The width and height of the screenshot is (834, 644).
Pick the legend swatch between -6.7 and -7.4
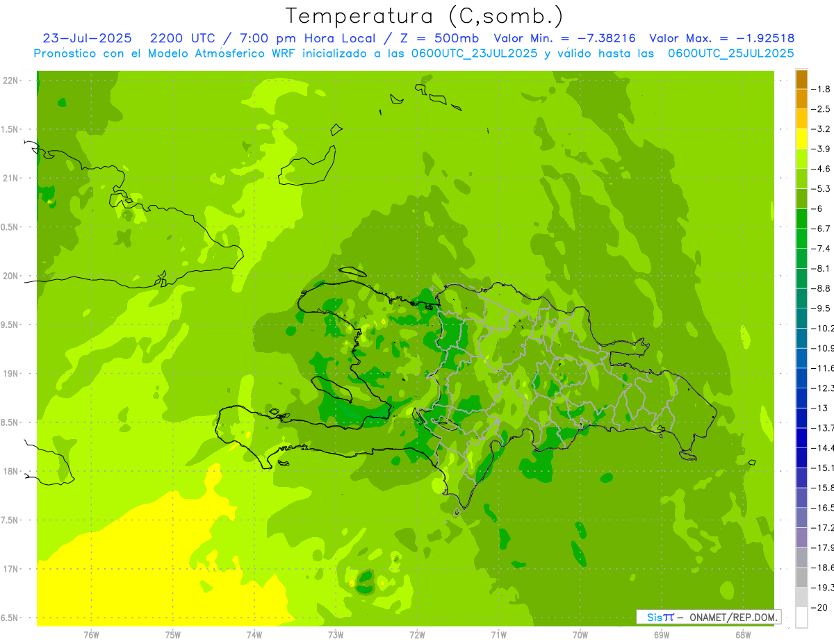click(x=801, y=238)
